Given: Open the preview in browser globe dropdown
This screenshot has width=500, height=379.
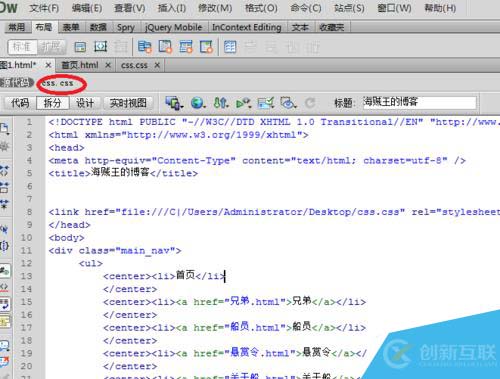Looking at the screenshot, I should [198, 103].
